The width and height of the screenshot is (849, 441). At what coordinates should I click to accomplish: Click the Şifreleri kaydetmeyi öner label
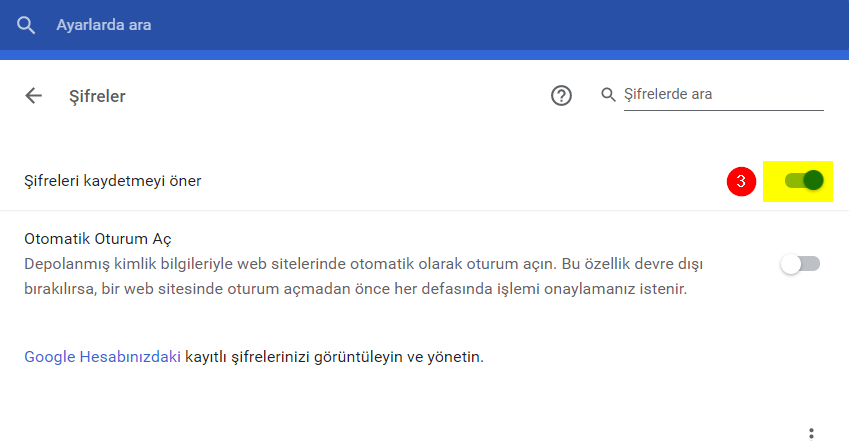tap(112, 181)
